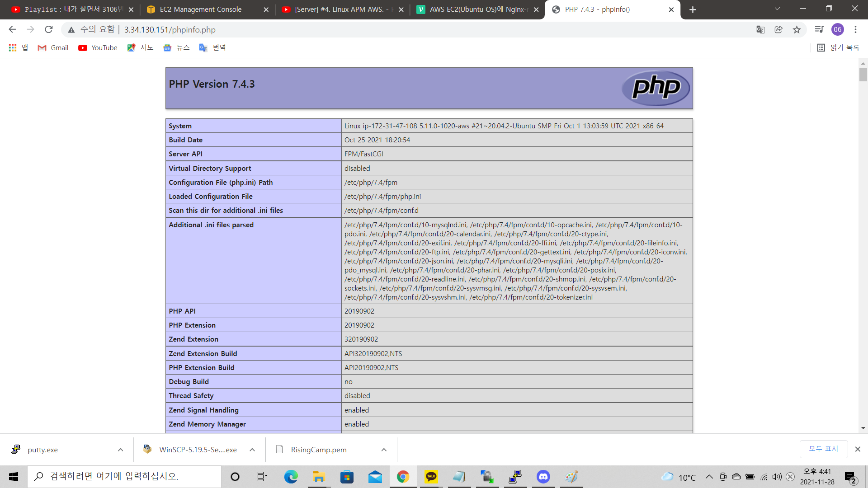Show hidden system tray icons
The height and width of the screenshot is (488, 868).
[x=709, y=477]
